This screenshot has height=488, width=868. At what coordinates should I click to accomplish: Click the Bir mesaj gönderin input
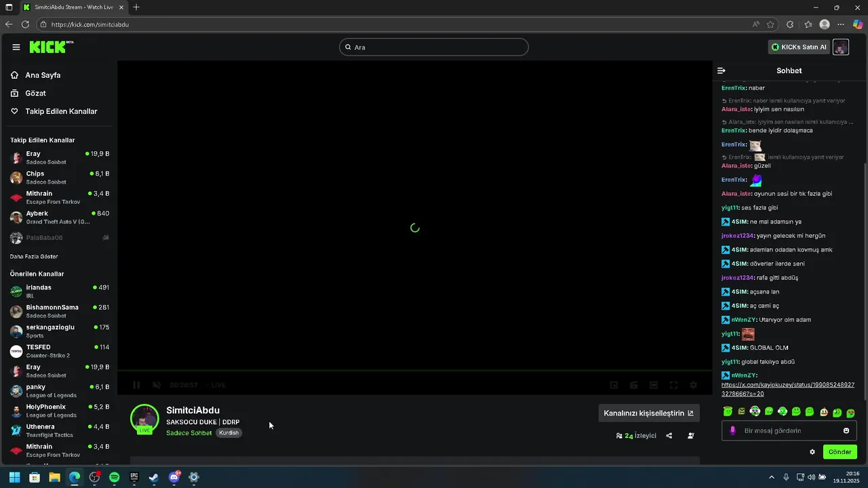(789, 430)
